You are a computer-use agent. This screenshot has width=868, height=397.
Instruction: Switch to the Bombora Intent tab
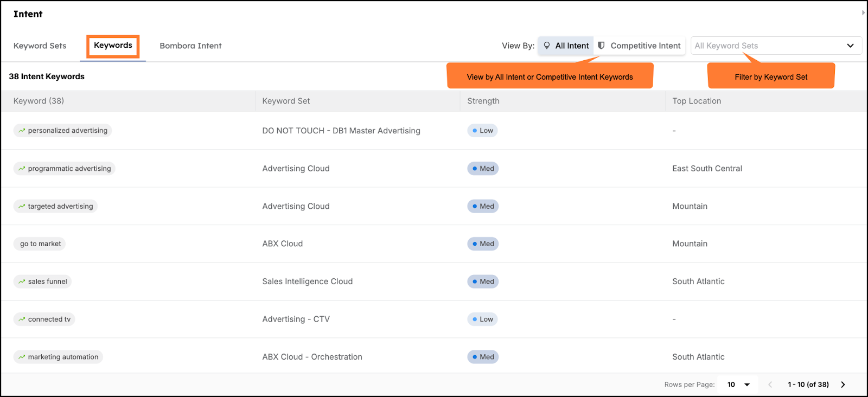[190, 46]
